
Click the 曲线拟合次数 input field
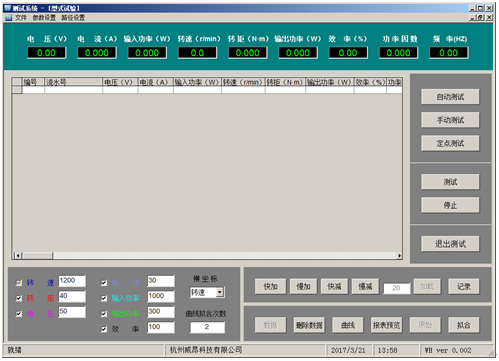coord(207,327)
